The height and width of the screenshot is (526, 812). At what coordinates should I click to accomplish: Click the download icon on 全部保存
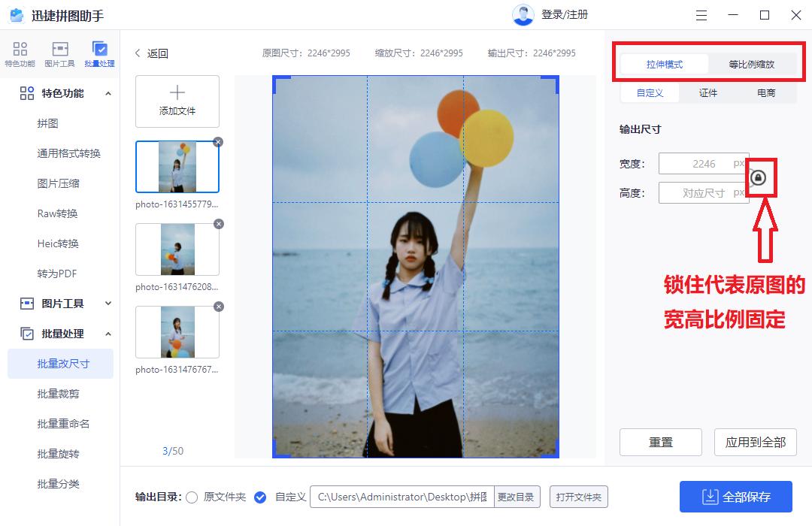coord(710,497)
